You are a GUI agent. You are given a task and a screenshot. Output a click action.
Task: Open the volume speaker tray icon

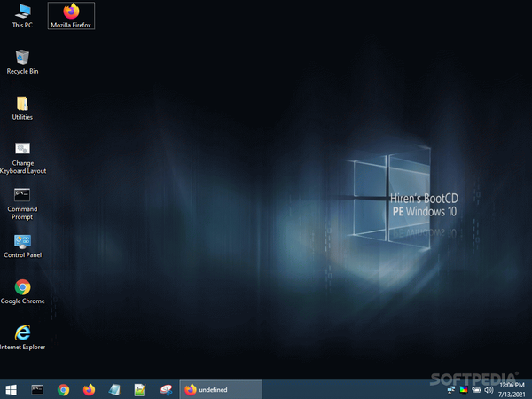(489, 390)
